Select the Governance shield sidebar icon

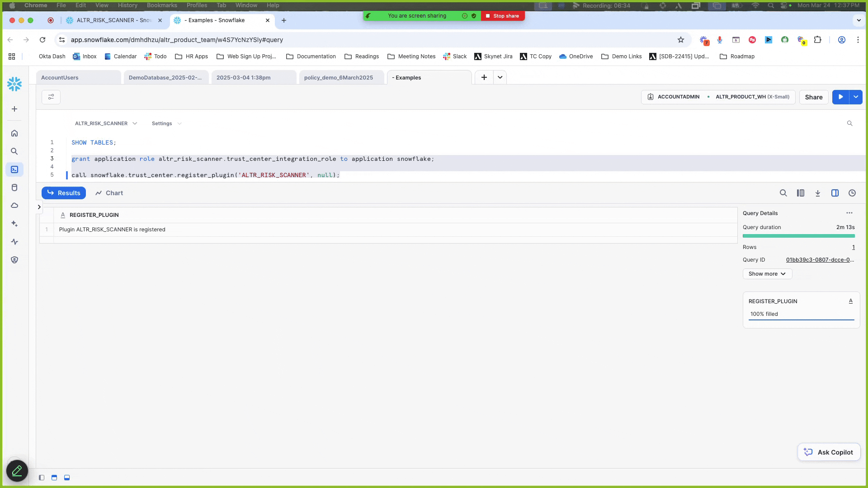(14, 260)
